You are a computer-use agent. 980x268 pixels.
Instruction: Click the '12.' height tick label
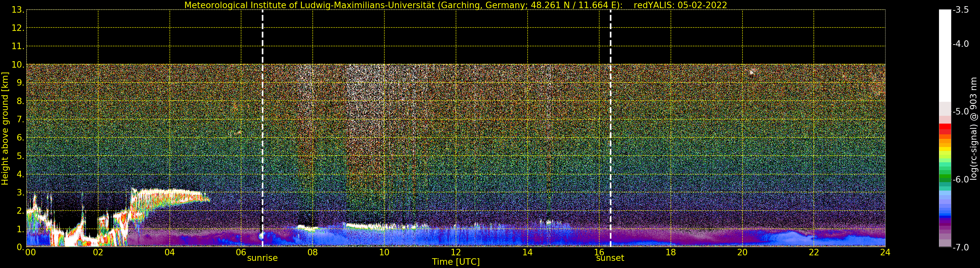tap(18, 28)
